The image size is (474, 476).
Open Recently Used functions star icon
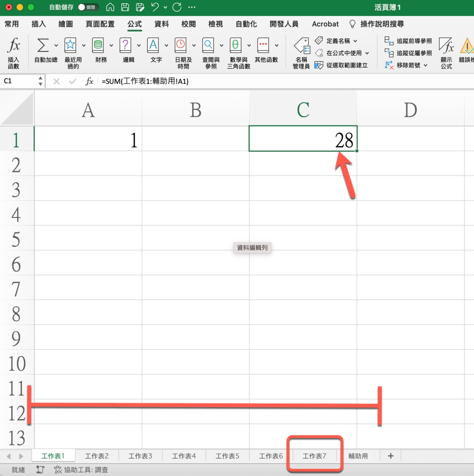click(70, 45)
